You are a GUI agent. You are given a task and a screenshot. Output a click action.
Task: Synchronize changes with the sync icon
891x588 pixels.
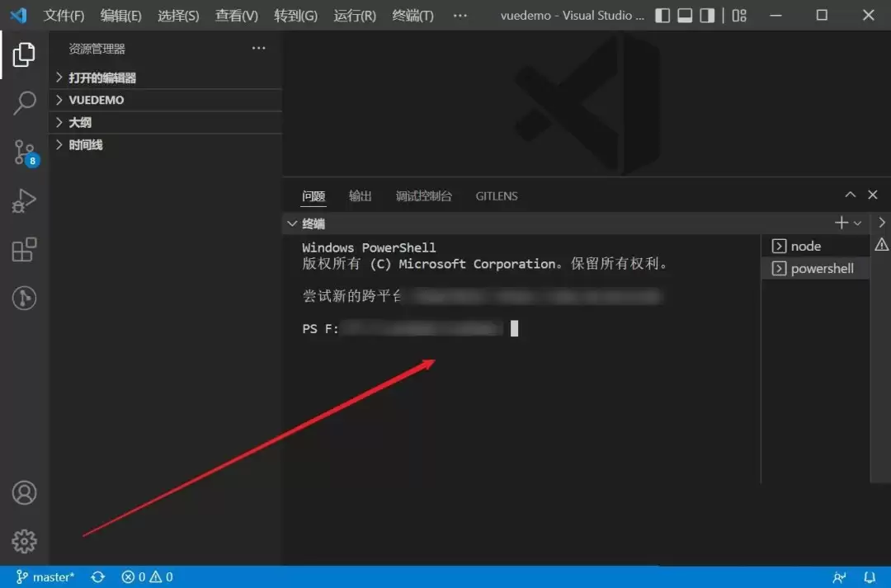click(97, 577)
